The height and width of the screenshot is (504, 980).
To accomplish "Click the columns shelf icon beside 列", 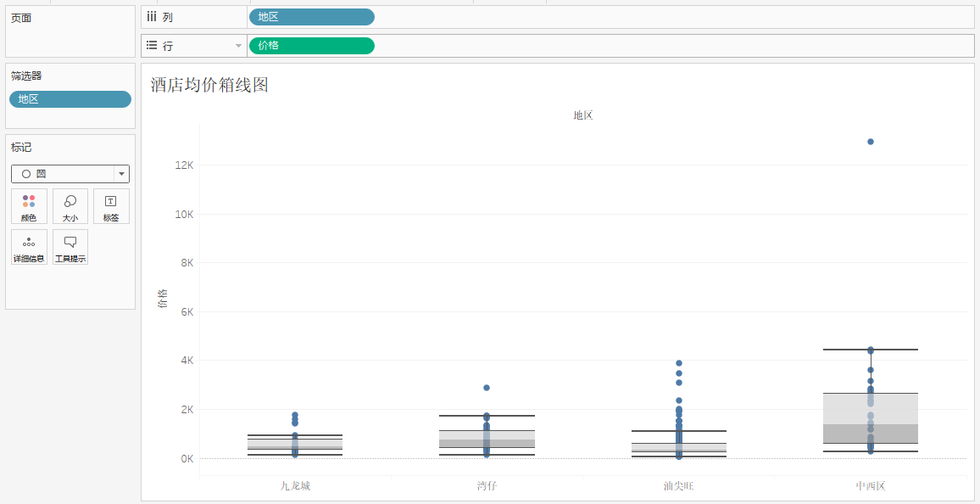I will tap(151, 17).
